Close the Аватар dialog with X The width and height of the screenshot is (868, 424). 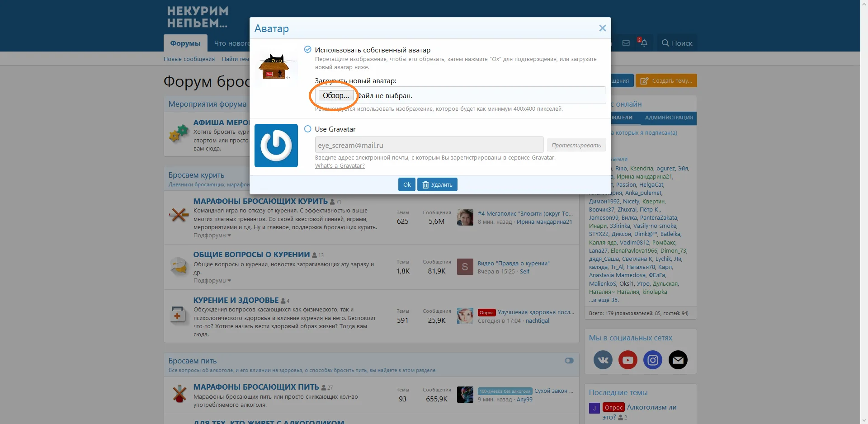tap(603, 28)
